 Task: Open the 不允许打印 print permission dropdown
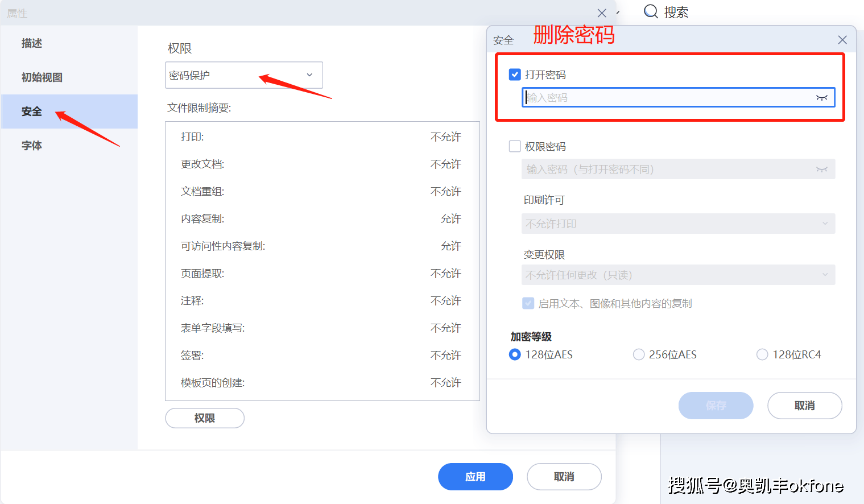[x=678, y=224]
